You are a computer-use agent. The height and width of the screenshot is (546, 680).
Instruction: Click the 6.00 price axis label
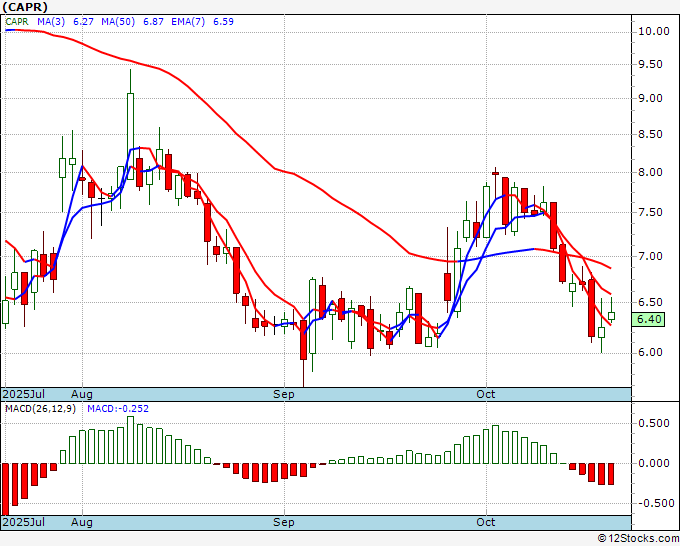point(650,352)
